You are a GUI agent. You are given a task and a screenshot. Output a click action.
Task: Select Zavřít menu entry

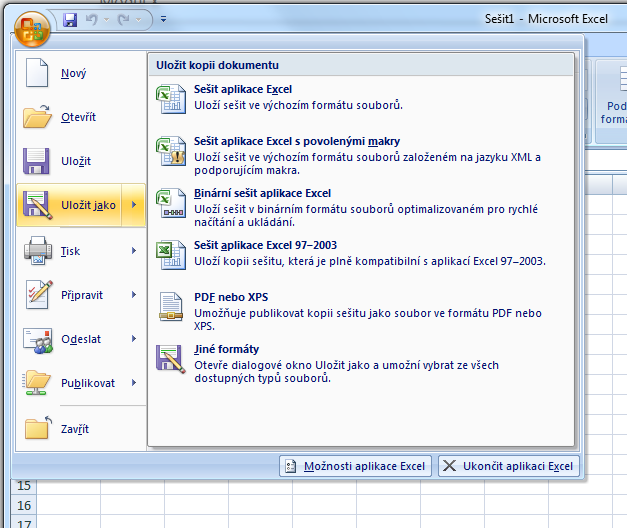(x=81, y=429)
